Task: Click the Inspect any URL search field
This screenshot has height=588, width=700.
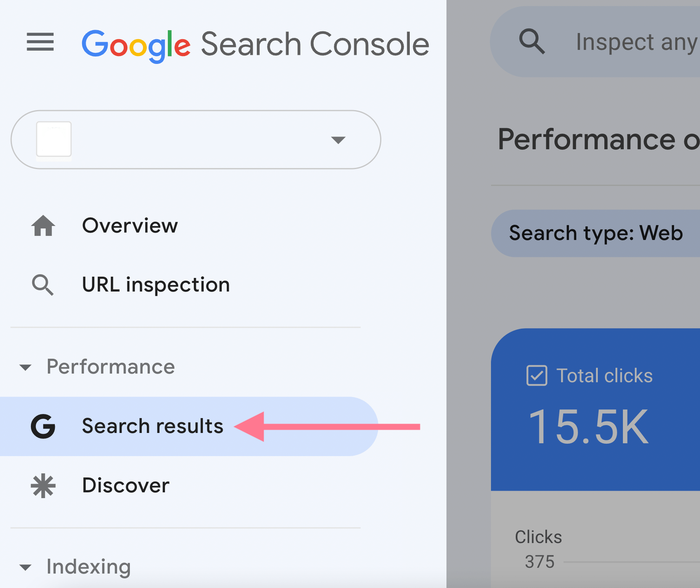Action: coord(595,42)
